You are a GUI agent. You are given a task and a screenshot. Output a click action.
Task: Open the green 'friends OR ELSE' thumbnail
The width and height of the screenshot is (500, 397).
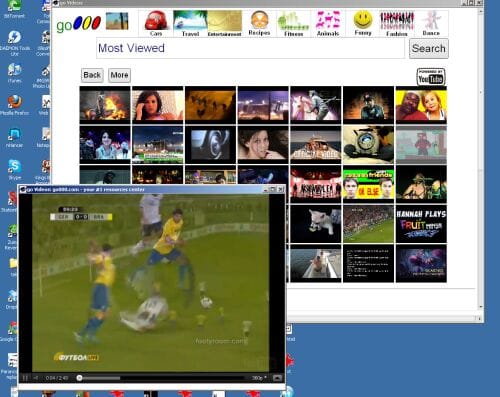(368, 184)
